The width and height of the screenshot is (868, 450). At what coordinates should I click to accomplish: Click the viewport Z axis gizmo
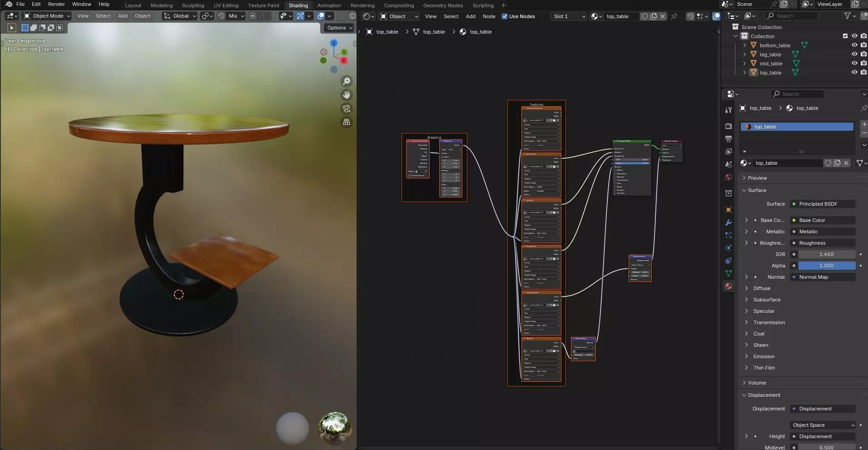tap(334, 43)
